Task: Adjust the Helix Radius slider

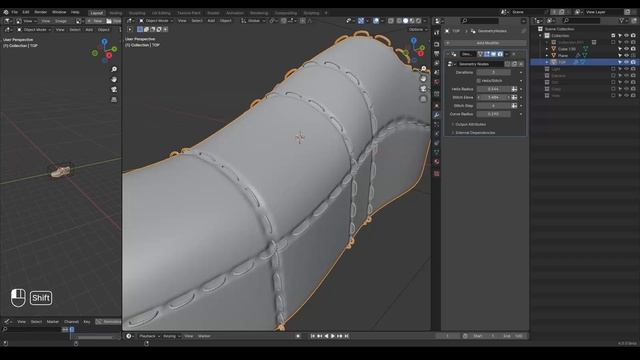Action: (493, 89)
